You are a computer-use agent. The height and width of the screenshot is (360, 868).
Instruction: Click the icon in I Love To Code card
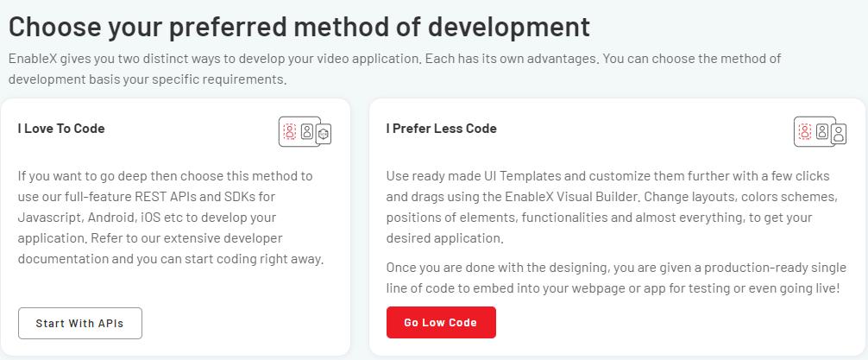coord(305,131)
